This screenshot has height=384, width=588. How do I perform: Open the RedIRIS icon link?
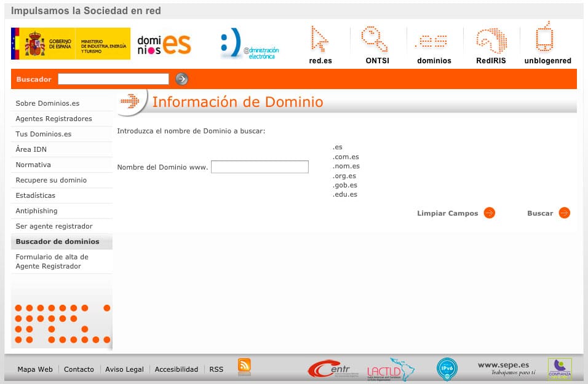point(491,40)
